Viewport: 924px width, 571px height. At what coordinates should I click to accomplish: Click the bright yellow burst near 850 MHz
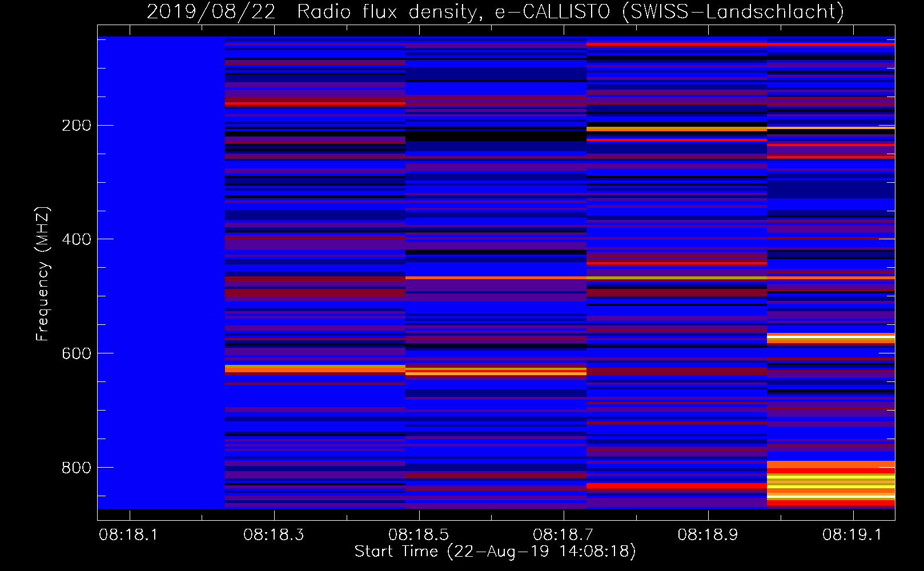tap(831, 483)
